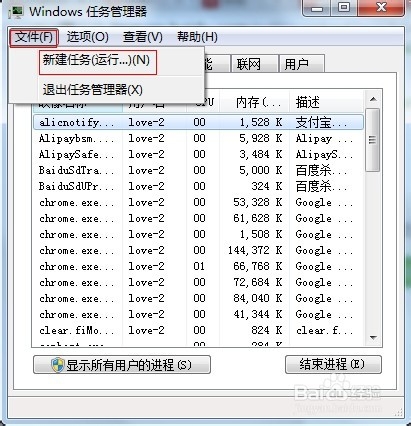Maximize the Task Manager window
The height and width of the screenshot is (426, 411).
(344, 8)
